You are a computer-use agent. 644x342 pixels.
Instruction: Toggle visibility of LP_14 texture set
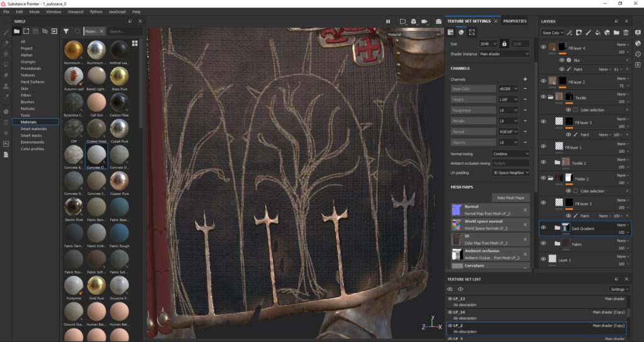tap(450, 312)
